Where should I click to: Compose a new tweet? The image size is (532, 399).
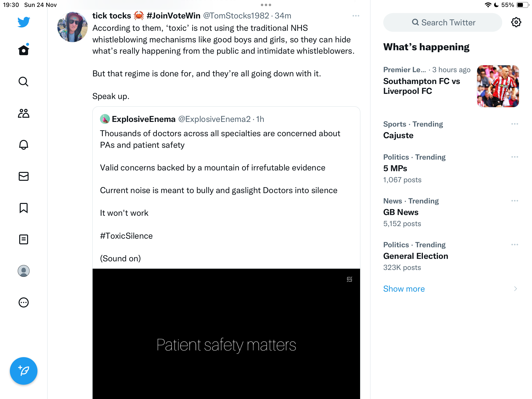pyautogui.click(x=24, y=371)
